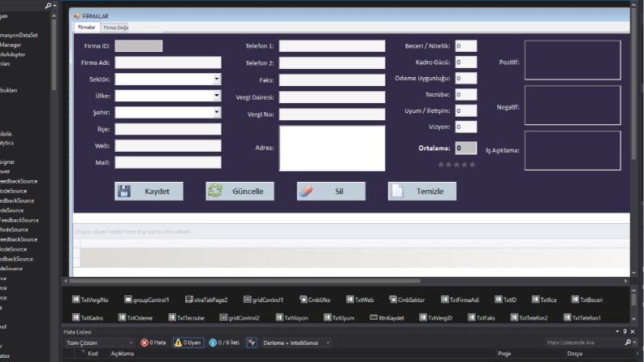
Task: Select the CmbUlke component icon
Action: [303, 300]
